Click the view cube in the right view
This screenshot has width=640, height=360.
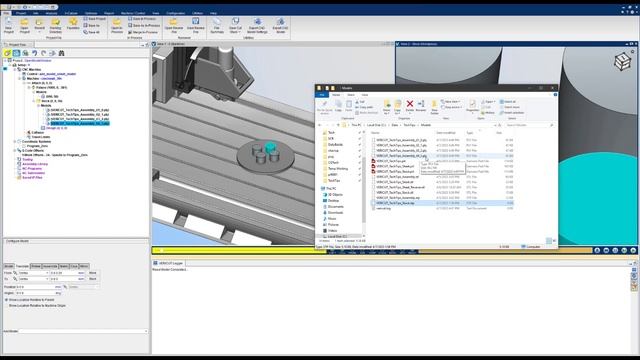click(x=623, y=61)
